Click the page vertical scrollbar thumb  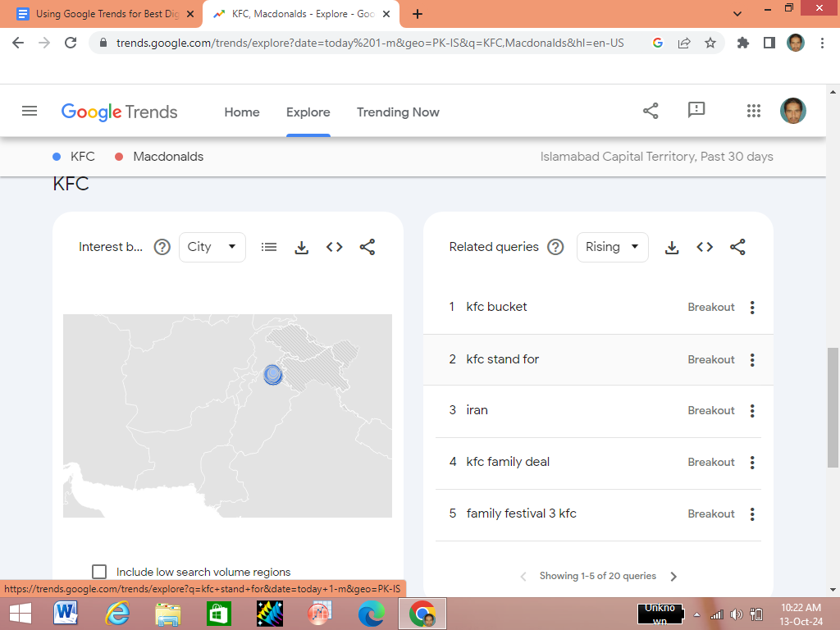pos(833,407)
